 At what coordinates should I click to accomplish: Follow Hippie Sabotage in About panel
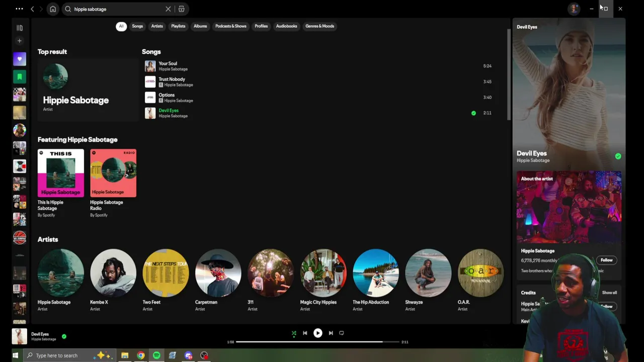tap(606, 260)
